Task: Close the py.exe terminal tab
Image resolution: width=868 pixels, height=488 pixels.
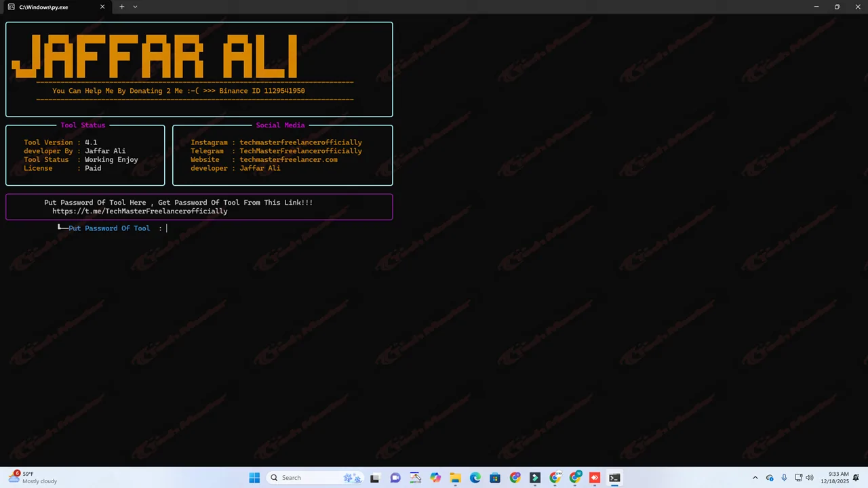Action: point(102,7)
